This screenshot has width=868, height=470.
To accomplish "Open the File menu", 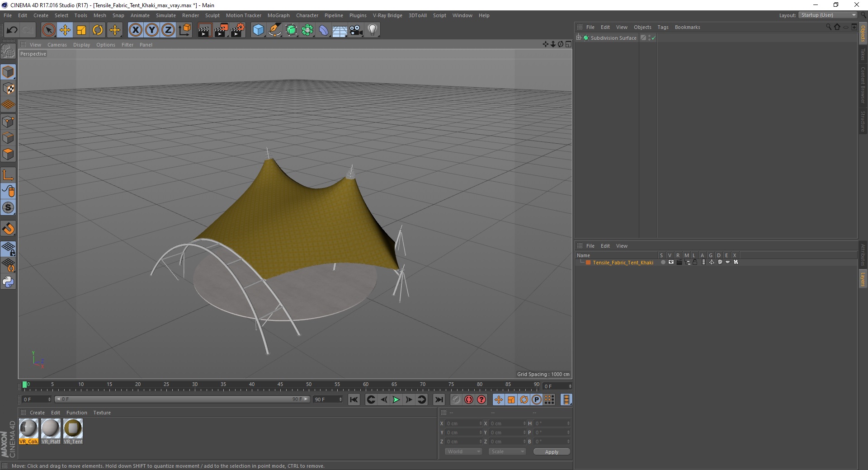I will 8,15.
